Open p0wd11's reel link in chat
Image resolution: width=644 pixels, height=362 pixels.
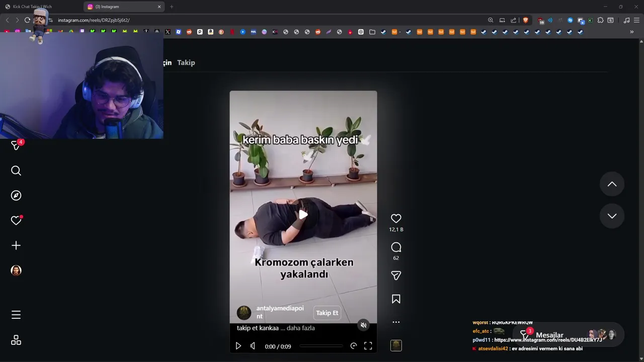pos(548,340)
